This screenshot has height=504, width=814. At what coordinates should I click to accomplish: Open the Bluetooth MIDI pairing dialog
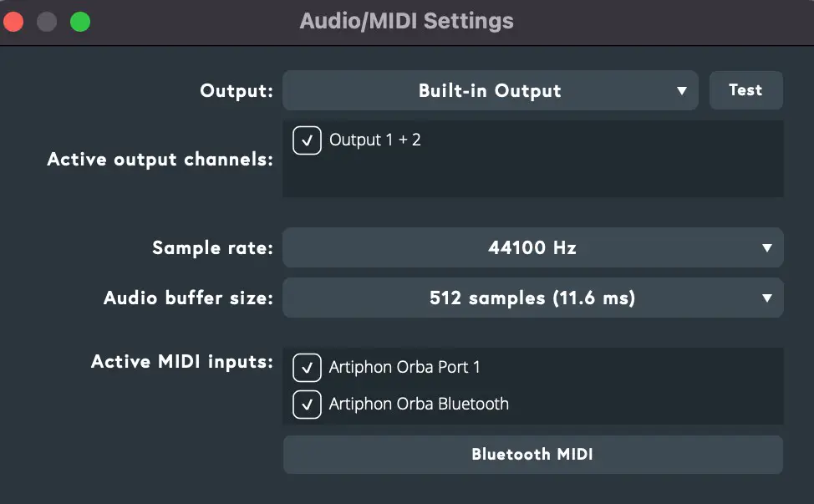(532, 454)
